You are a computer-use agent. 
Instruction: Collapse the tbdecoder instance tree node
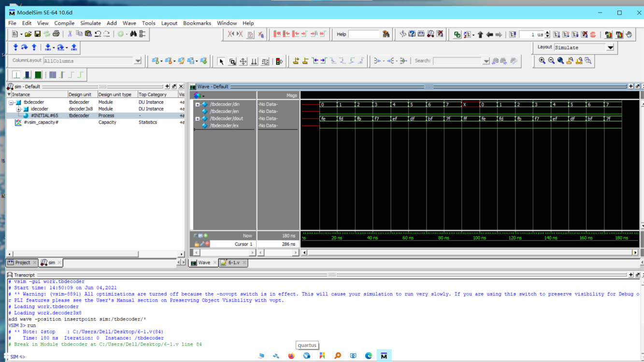pos(11,102)
